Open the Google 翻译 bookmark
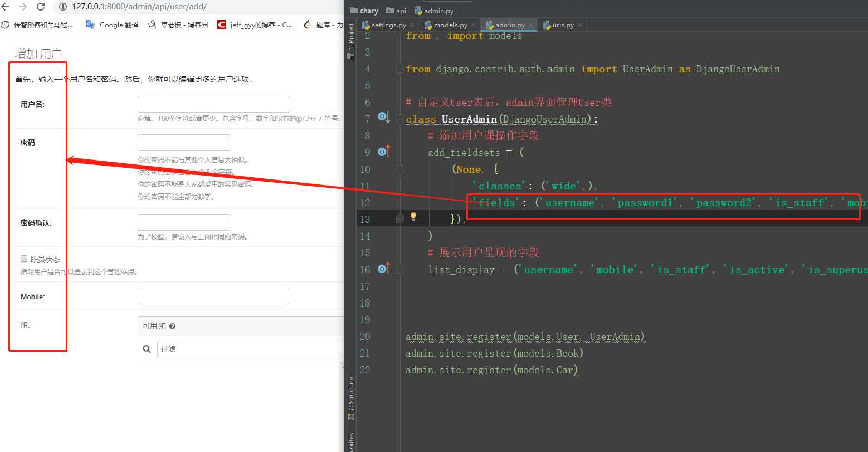 tap(112, 25)
